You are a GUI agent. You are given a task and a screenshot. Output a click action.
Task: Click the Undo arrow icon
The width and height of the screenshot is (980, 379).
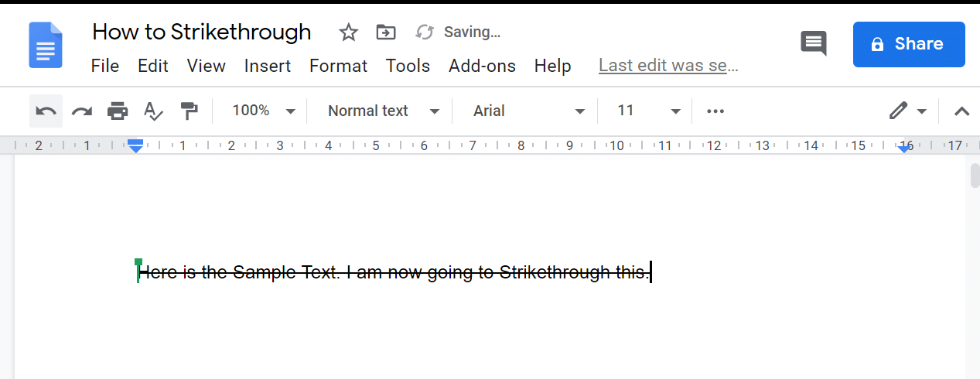pyautogui.click(x=46, y=111)
